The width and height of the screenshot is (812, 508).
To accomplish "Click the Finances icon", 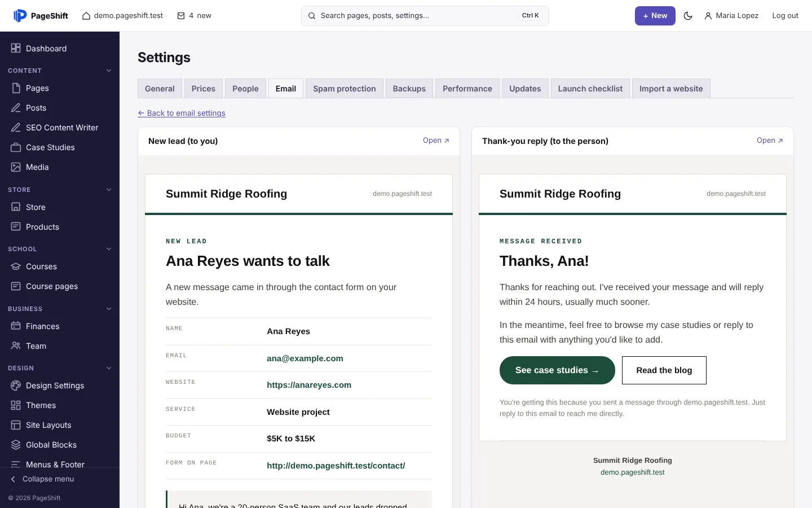I will pos(16,326).
